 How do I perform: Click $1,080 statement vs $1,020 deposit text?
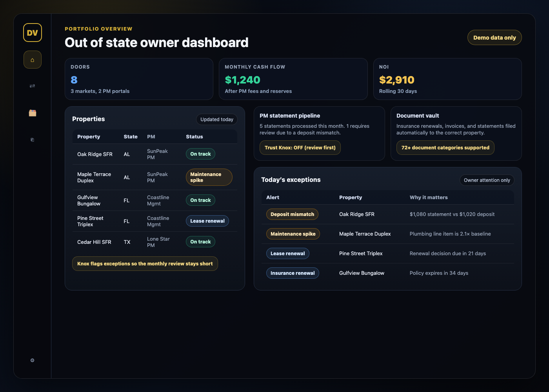(x=452, y=214)
